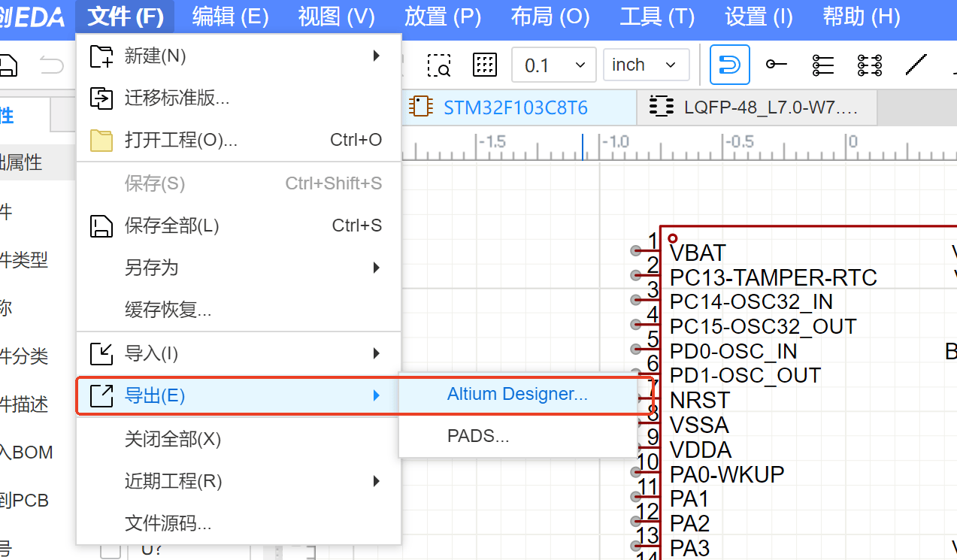Open the grid settings icon
Viewport: 957px width, 560px height.
coord(485,65)
